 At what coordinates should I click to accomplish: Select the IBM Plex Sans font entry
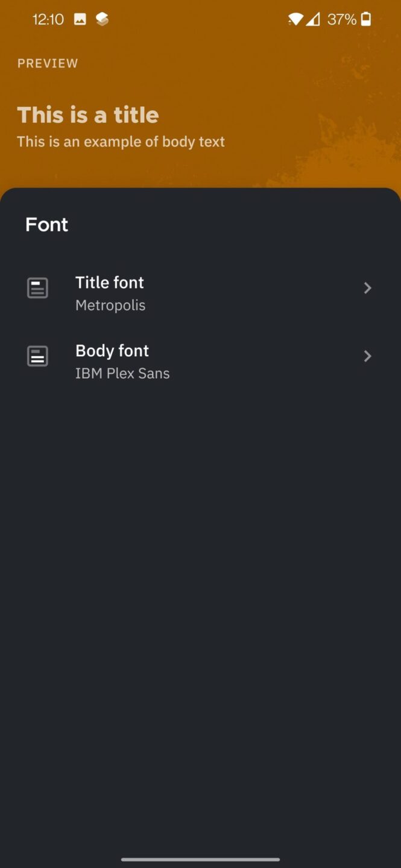(x=122, y=373)
